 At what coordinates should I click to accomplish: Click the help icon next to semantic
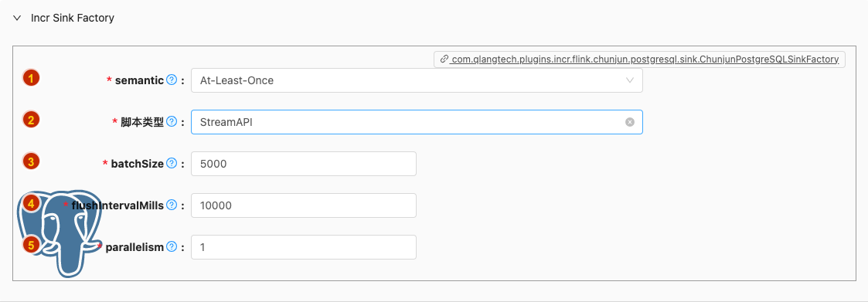[172, 80]
